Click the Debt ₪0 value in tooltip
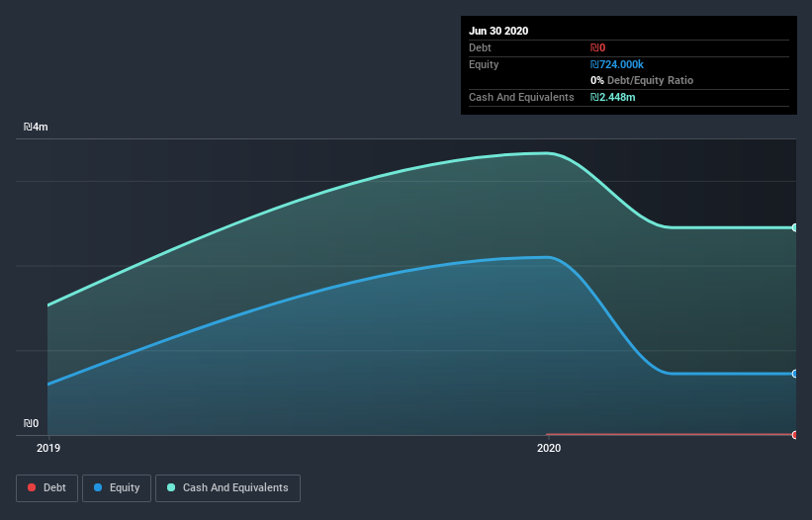Image resolution: width=812 pixels, height=520 pixels. coord(597,47)
